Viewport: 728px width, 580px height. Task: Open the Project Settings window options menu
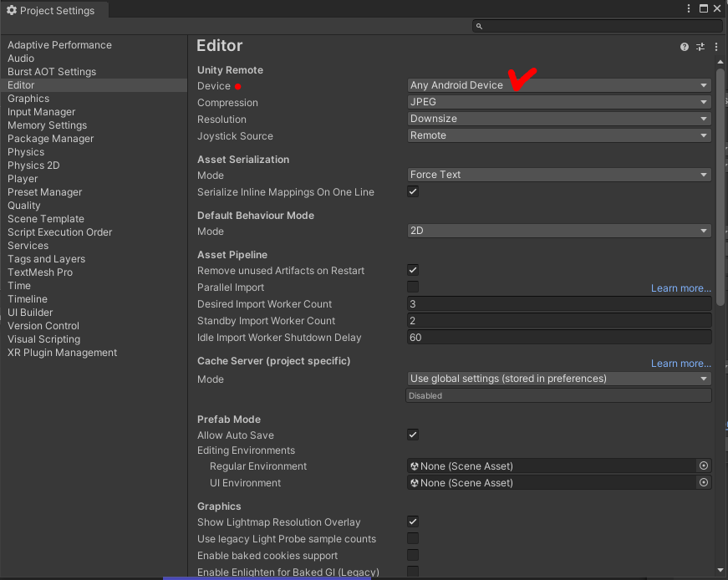pos(689,8)
